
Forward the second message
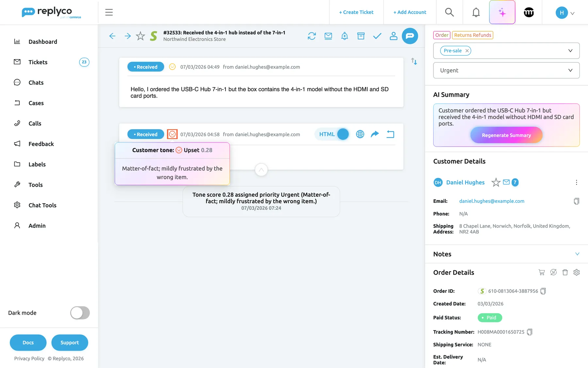pos(375,134)
